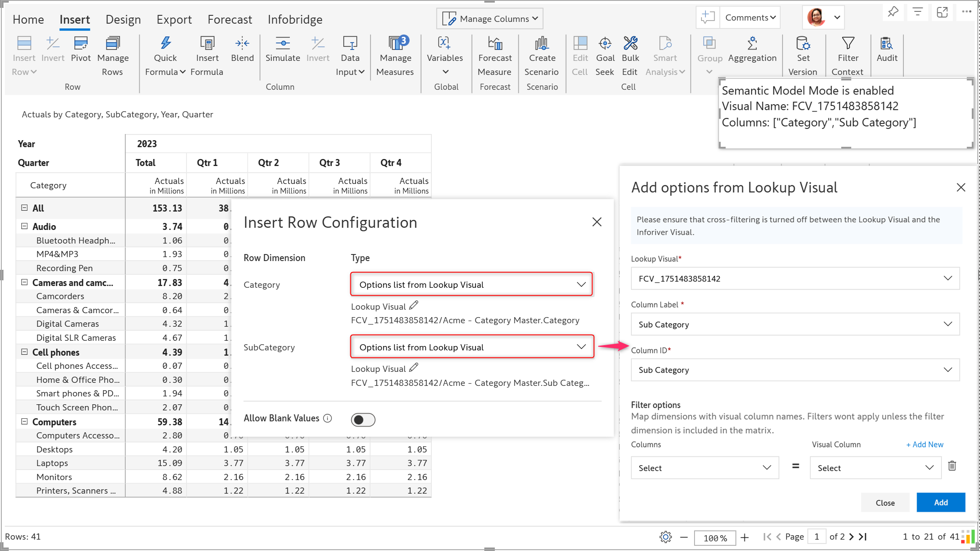Click the page number input field
This screenshot has width=980, height=551.
coord(817,537)
